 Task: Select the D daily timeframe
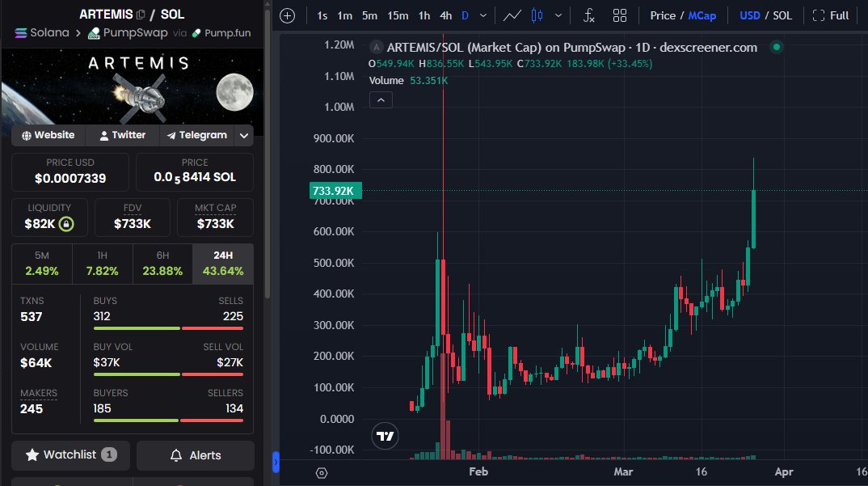point(465,15)
